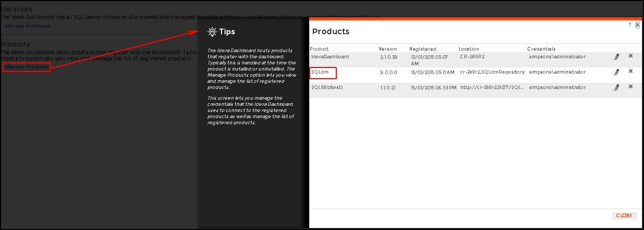Click the Location column header
644x230 pixels.
click(469, 49)
